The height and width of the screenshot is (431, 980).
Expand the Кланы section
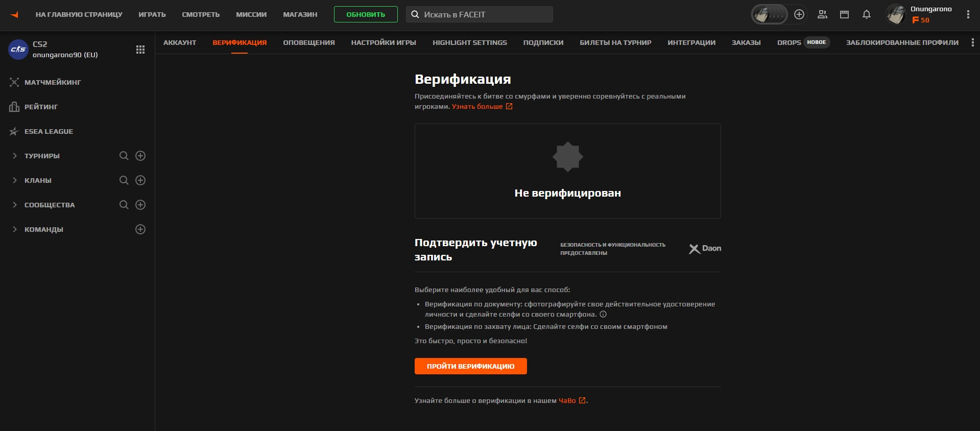[14, 180]
